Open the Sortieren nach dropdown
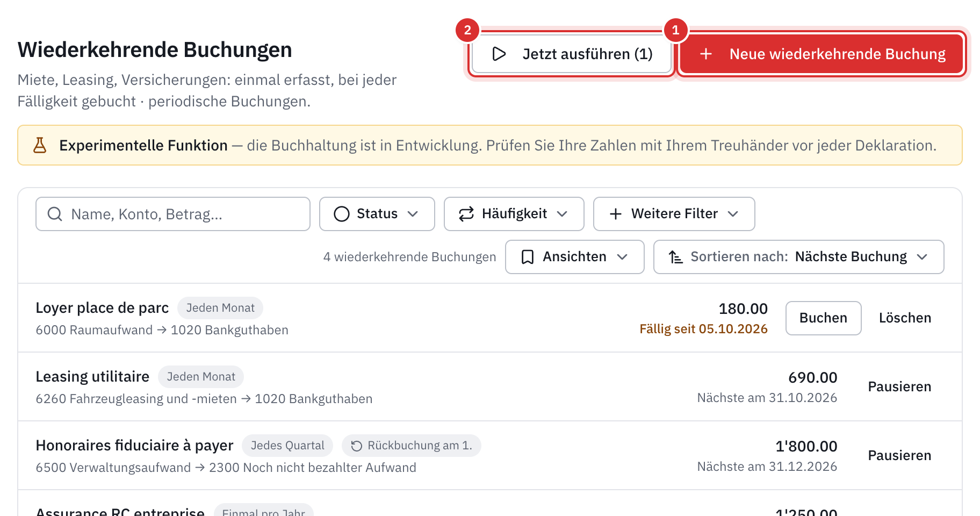 799,257
